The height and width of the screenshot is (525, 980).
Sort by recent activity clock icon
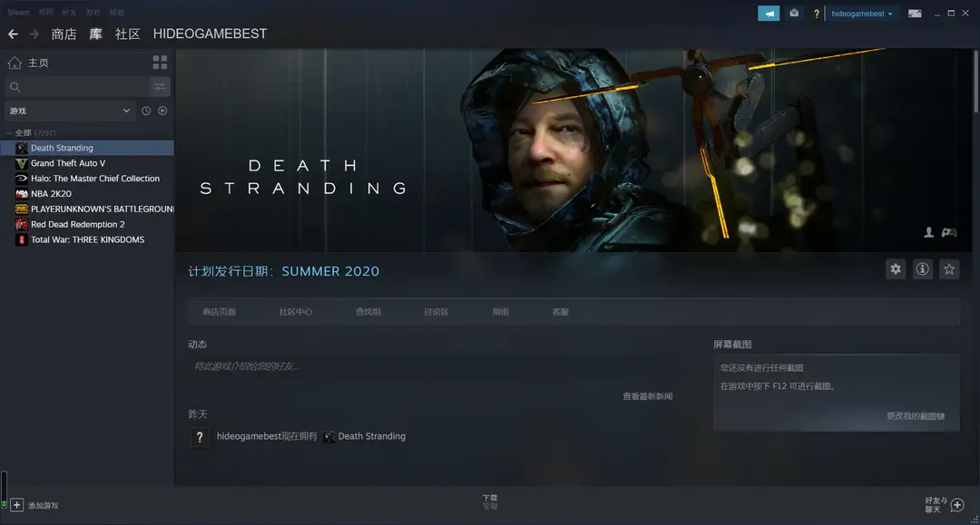pyautogui.click(x=146, y=111)
